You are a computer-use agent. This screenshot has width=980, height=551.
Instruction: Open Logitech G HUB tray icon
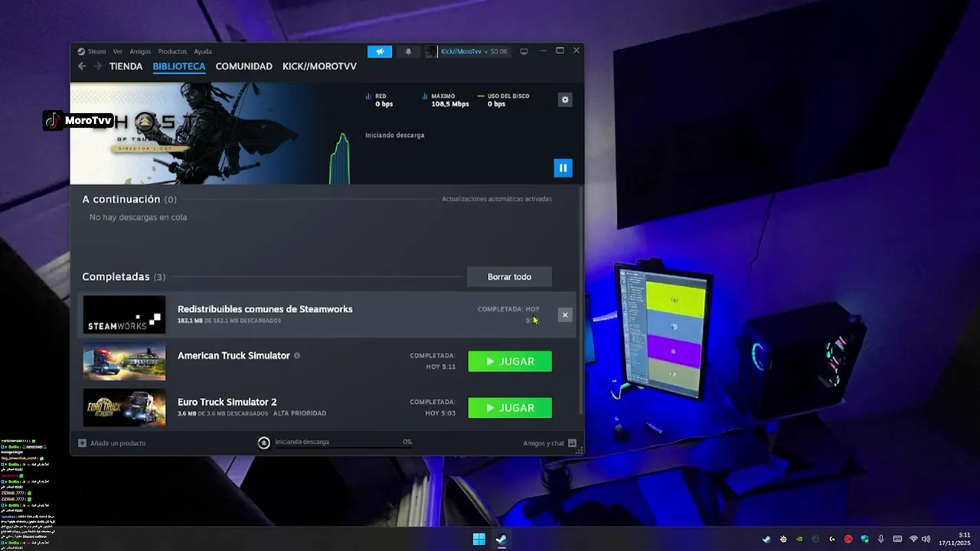831,540
